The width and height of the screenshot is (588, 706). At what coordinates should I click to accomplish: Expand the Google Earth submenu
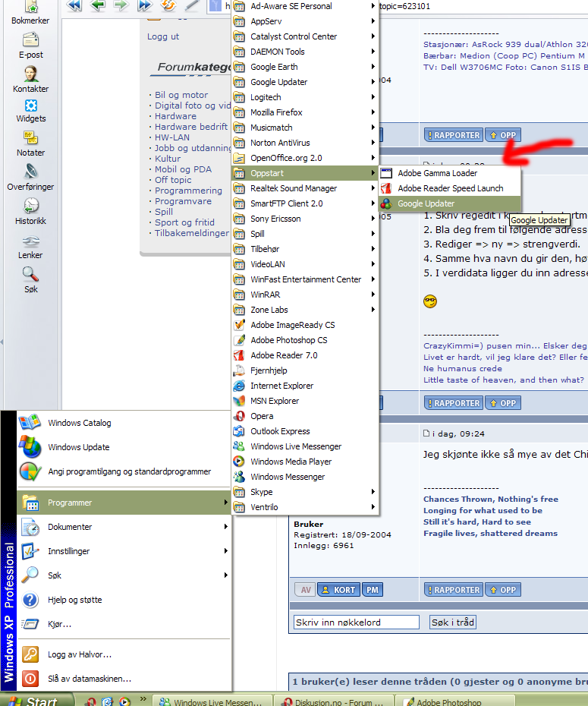306,67
